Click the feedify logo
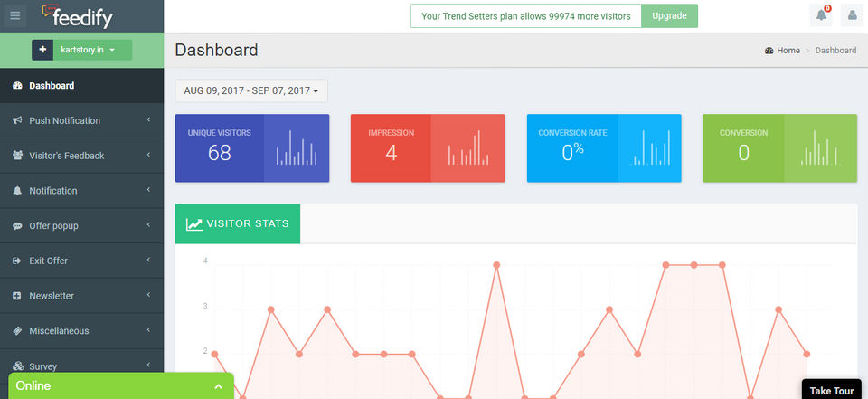 click(78, 16)
